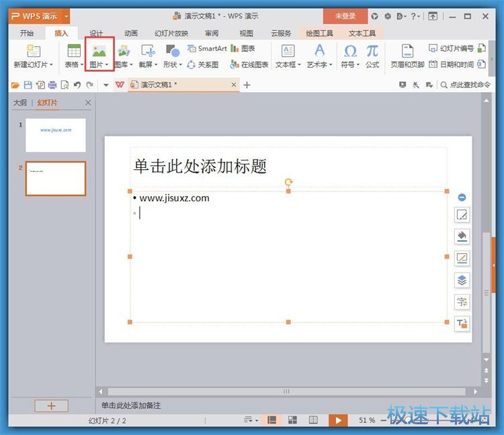Screen dimensions: 504x435
Task: Toggle reading view in status bar
Action: (313, 420)
